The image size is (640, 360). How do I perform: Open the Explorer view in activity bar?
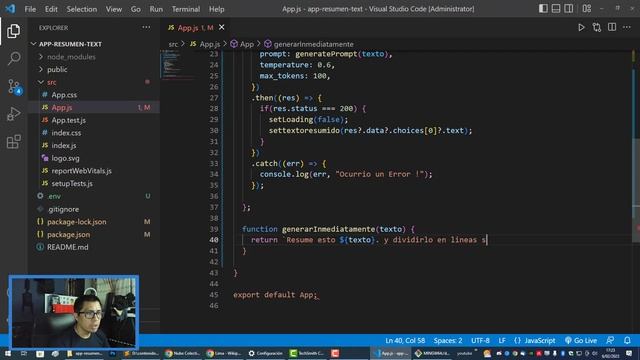[x=13, y=31]
